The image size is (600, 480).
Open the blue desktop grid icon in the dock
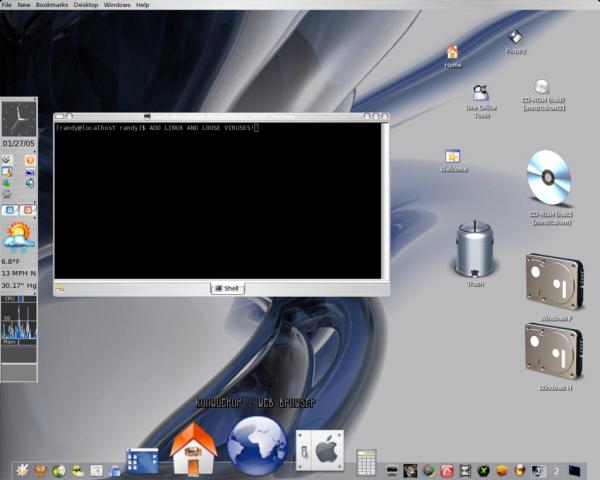[x=142, y=460]
